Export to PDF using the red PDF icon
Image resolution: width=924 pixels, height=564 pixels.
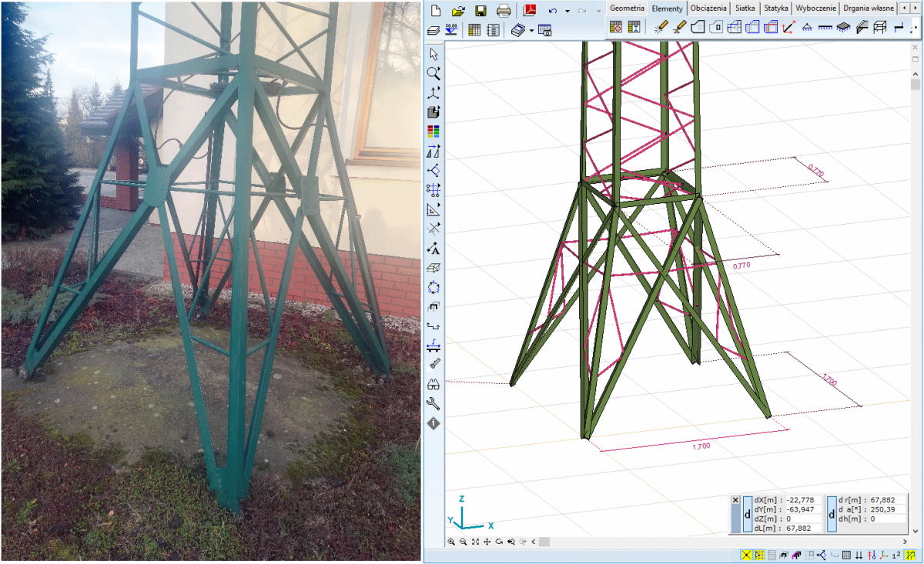529,11
